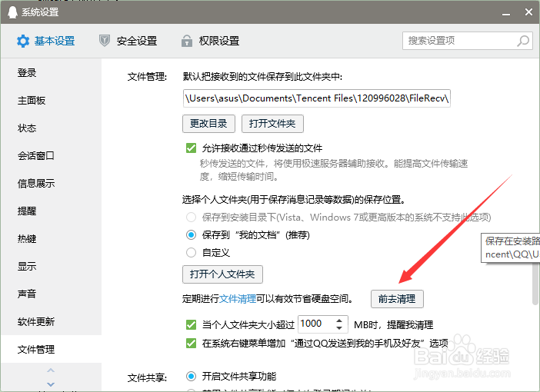This screenshot has width=540, height=392.
Task: Go to 软件更新 in the sidebar
Action: [x=51, y=322]
